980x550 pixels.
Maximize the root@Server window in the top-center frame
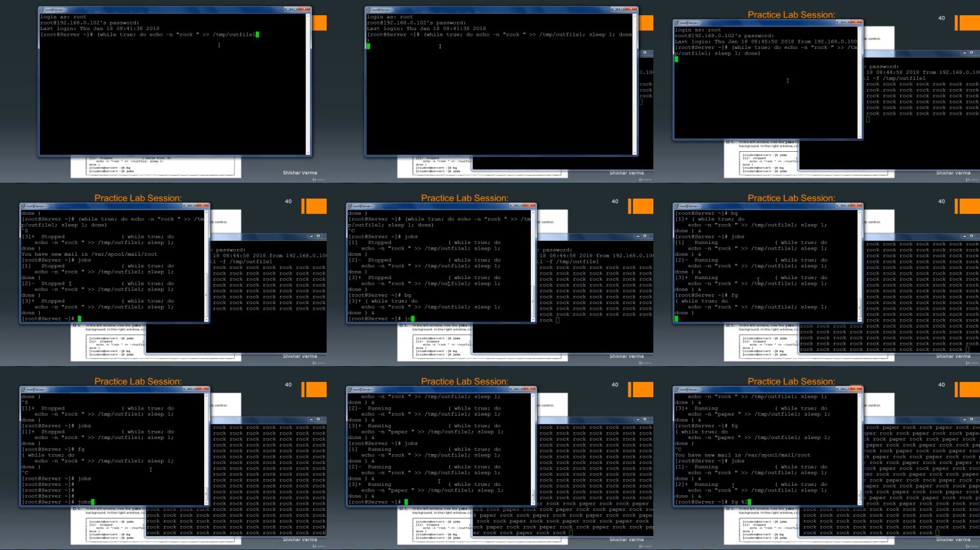click(x=621, y=9)
